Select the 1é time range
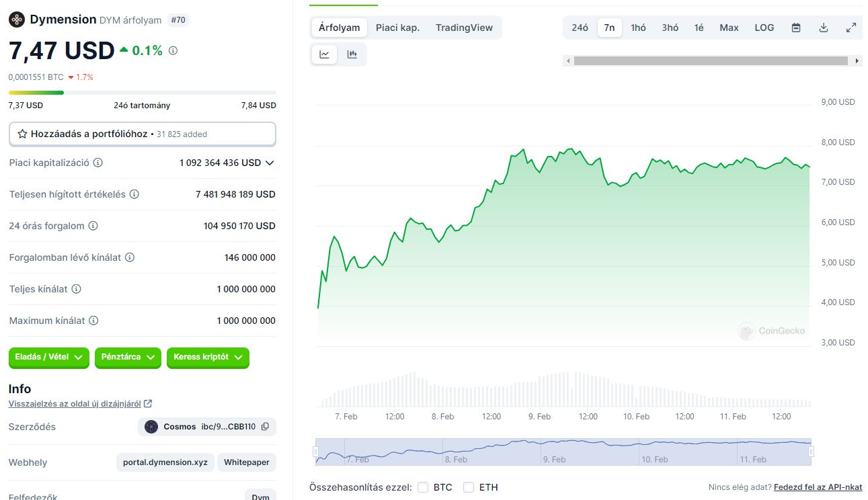 point(699,28)
